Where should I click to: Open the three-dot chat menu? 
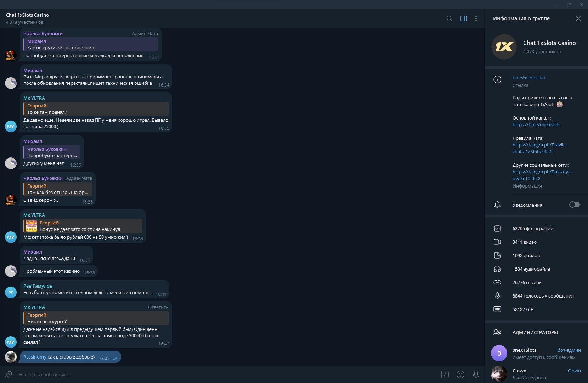(476, 18)
